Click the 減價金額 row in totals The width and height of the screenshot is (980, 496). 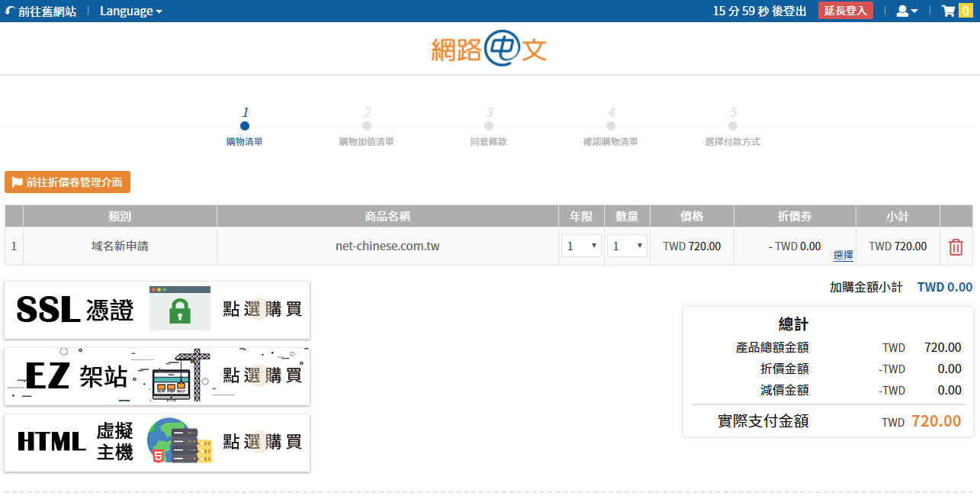pos(827,390)
